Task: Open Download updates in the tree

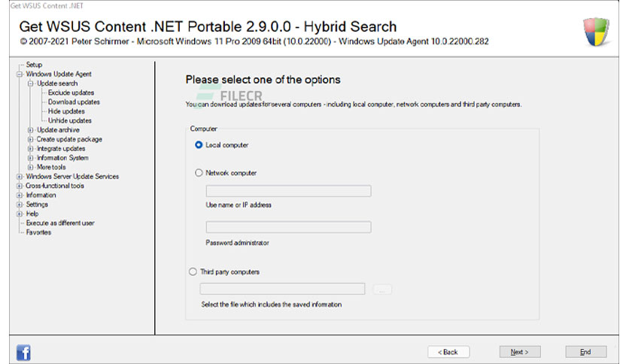Action: click(x=74, y=102)
